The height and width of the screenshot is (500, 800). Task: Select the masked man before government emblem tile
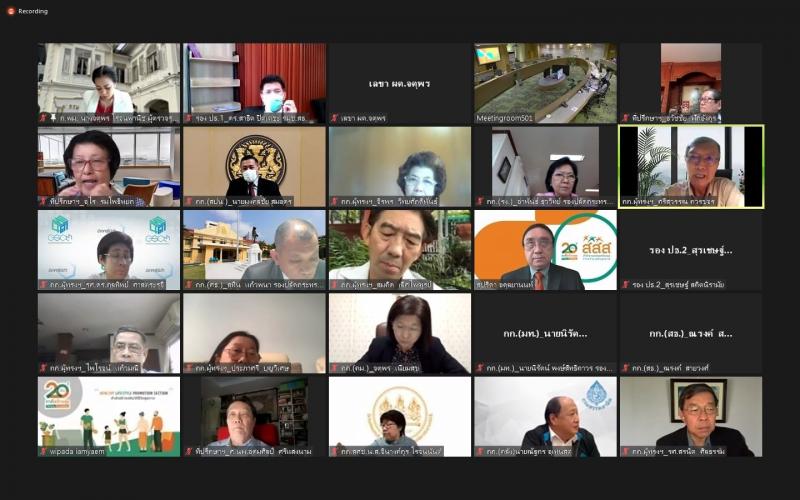(x=254, y=167)
